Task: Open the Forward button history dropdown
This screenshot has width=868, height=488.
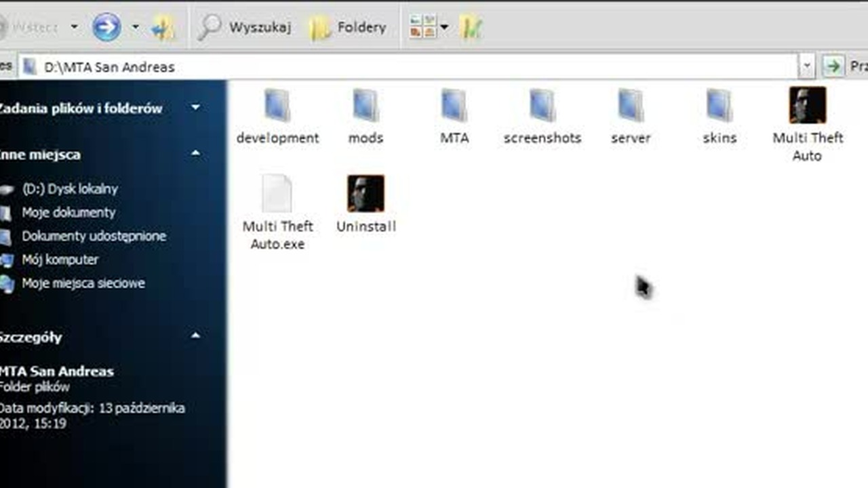Action: coord(135,28)
